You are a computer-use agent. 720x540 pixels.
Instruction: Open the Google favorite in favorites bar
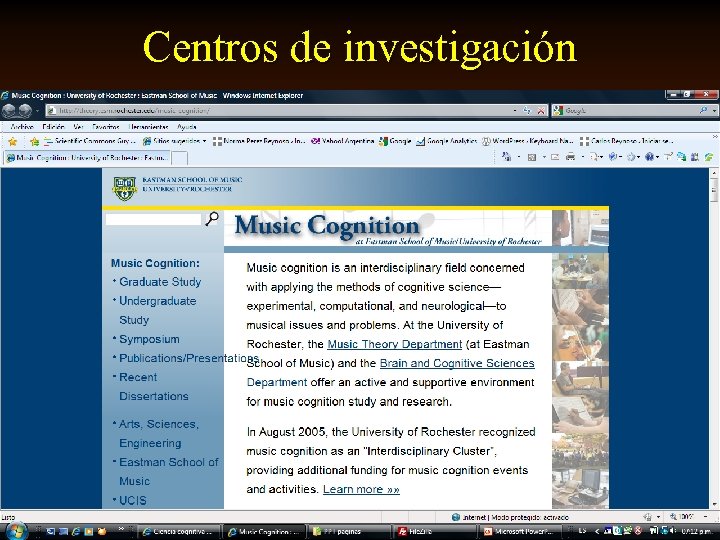point(394,141)
